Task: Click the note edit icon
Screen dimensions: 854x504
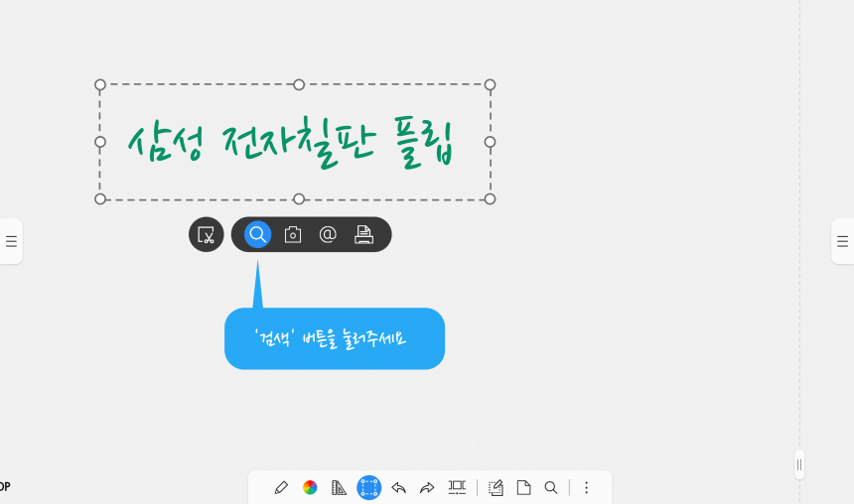Action: point(496,488)
